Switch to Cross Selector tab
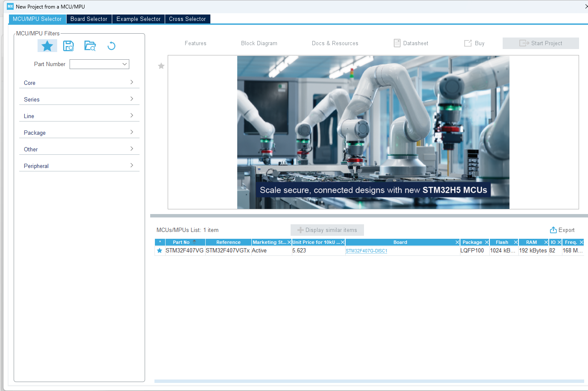Image resolution: width=588 pixels, height=391 pixels. click(187, 19)
